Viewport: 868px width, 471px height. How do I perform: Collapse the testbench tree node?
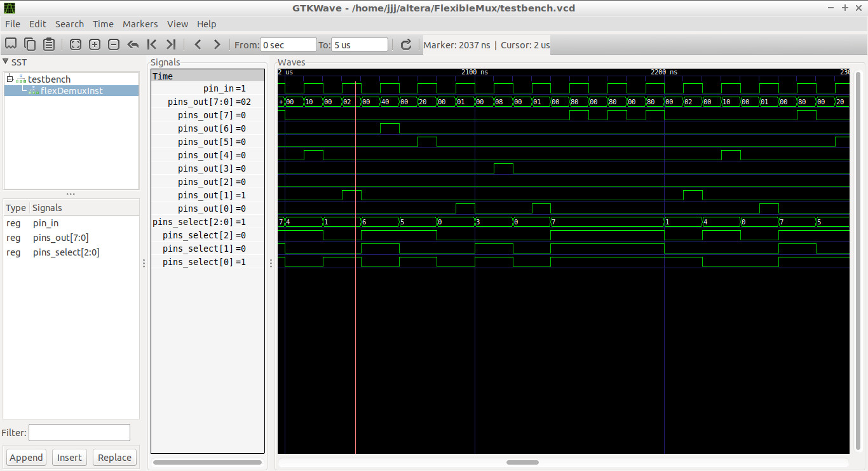coord(10,79)
